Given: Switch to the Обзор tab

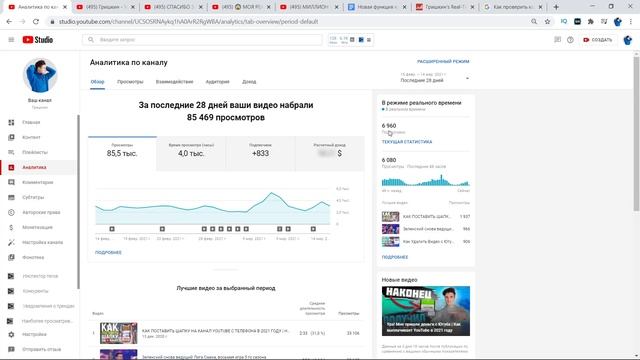Looking at the screenshot, I should pyautogui.click(x=98, y=82).
